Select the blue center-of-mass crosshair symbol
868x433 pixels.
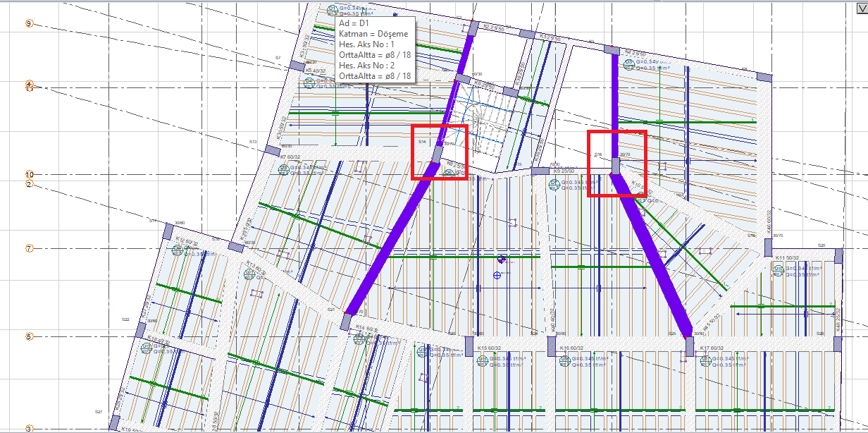click(501, 259)
